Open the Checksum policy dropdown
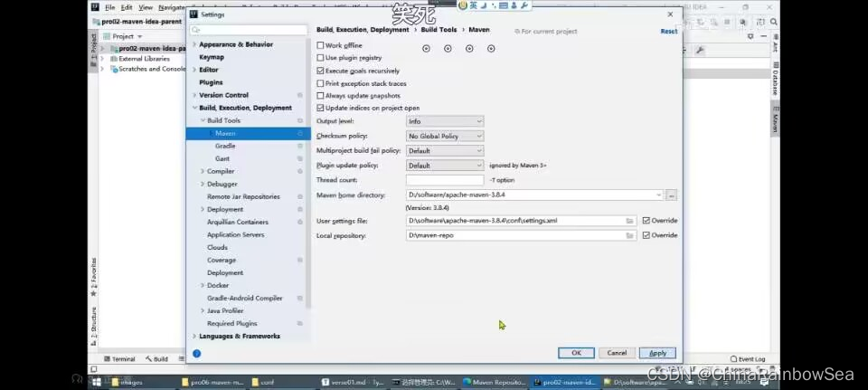868x390 pixels. (445, 136)
